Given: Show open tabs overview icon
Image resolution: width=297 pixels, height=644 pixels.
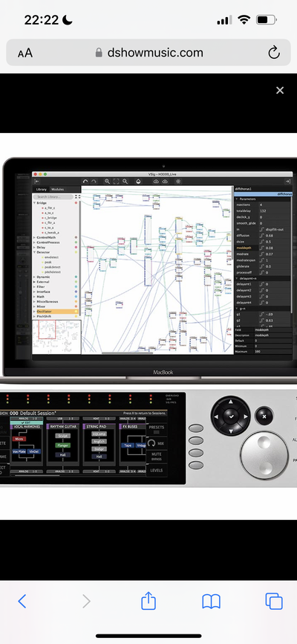Looking at the screenshot, I should click(x=274, y=602).
